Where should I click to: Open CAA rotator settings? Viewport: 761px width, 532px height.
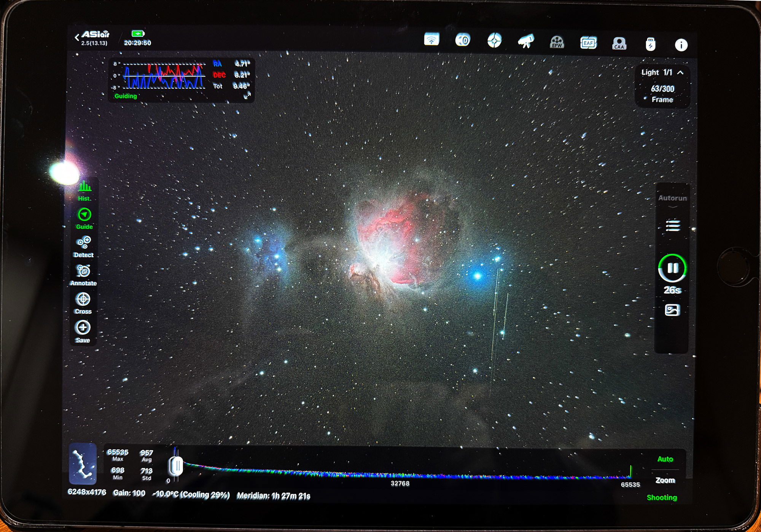pos(619,44)
